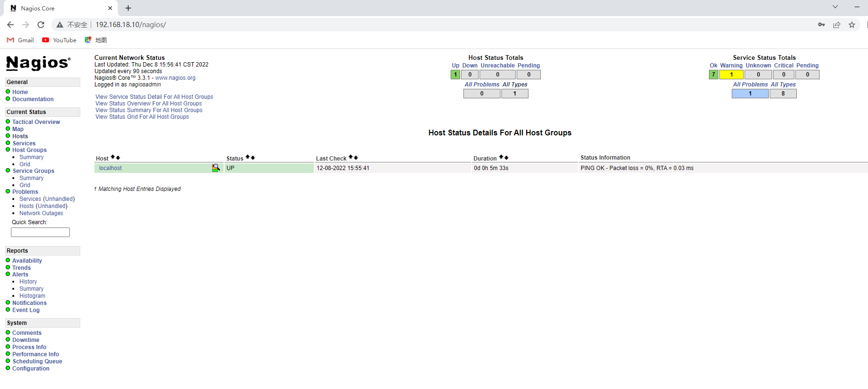
Task: Open saved passwords key icon
Action: click(x=821, y=25)
